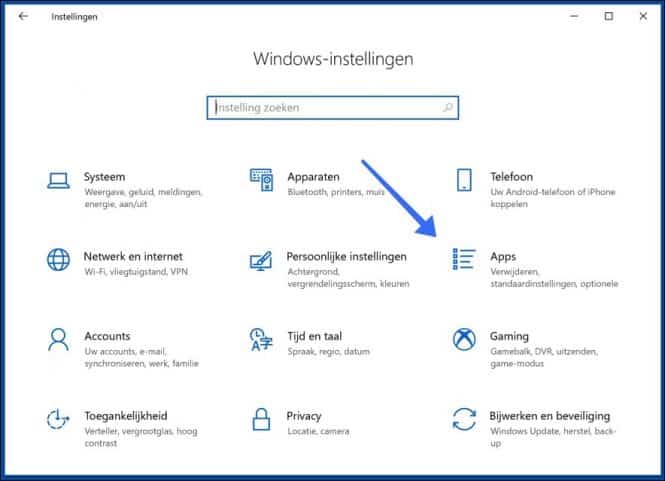
Task: Click 'Weergave, geluid, meldingen' description text
Action: 143,198
